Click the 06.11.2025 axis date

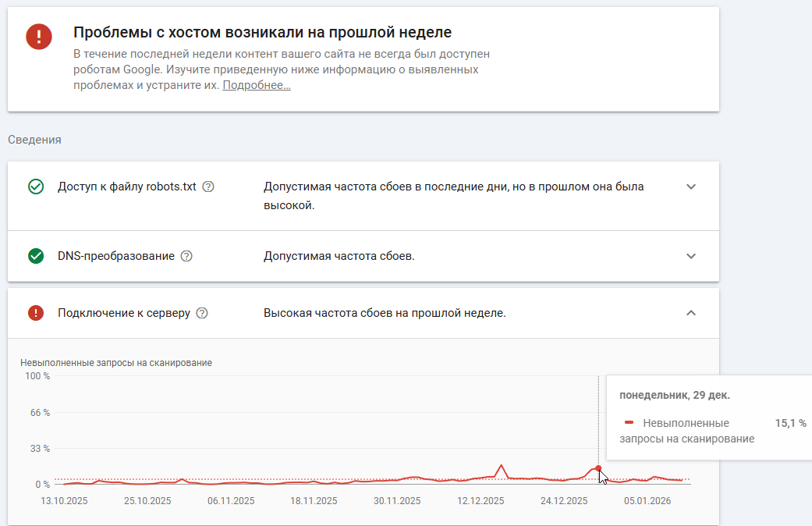[x=231, y=501]
